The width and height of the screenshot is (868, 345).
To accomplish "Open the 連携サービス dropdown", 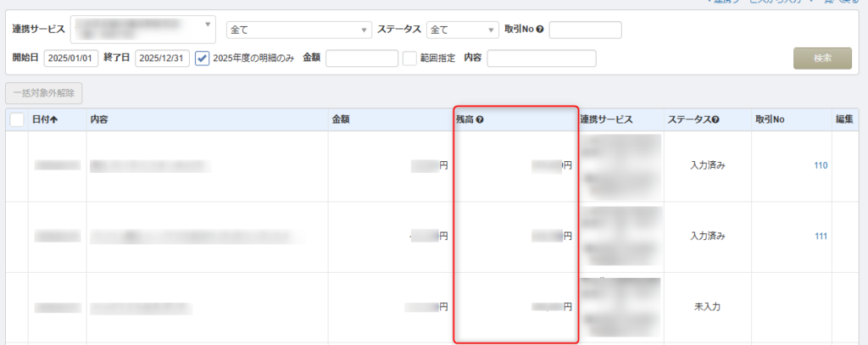I will coord(142,30).
